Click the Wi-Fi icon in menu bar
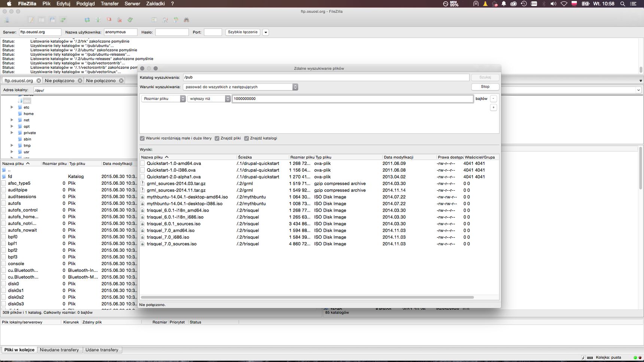Image resolution: width=644 pixels, height=362 pixels. pyautogui.click(x=564, y=4)
